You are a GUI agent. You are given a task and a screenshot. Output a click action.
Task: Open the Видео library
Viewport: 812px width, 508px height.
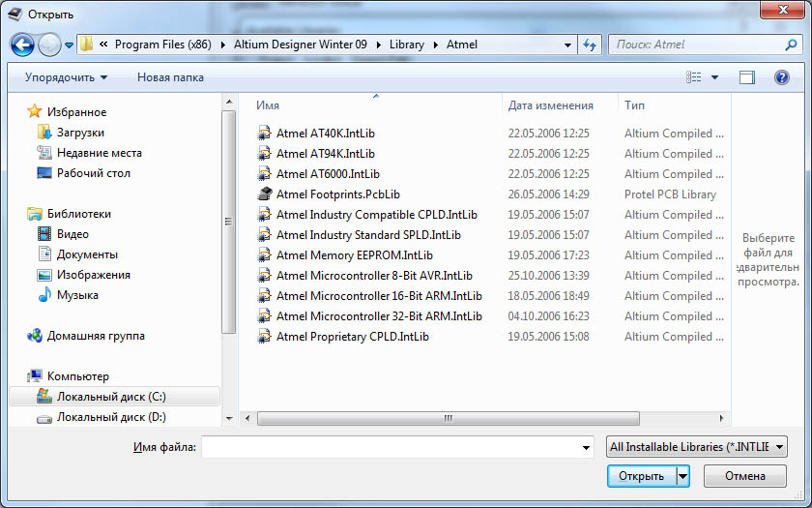click(72, 234)
